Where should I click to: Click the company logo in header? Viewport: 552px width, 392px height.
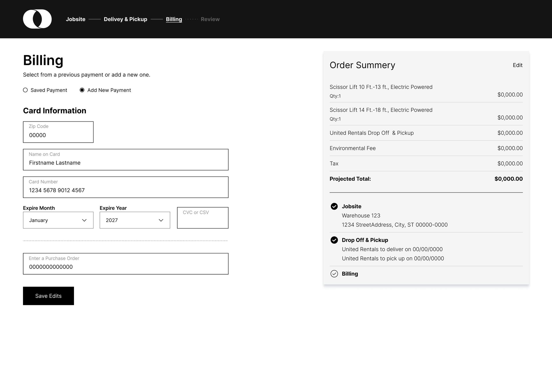(37, 19)
